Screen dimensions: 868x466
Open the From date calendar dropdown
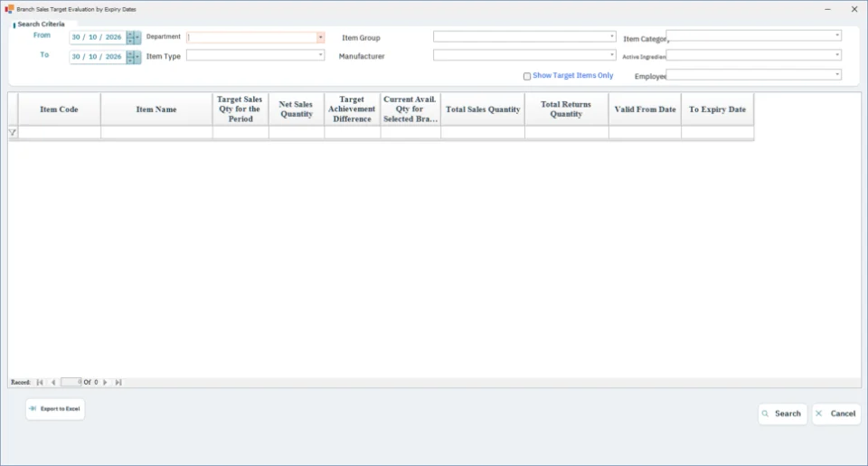137,37
